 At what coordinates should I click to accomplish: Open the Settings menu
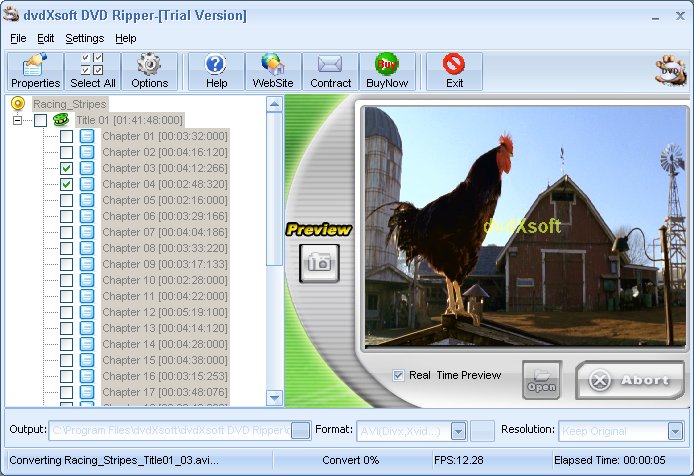coord(85,39)
